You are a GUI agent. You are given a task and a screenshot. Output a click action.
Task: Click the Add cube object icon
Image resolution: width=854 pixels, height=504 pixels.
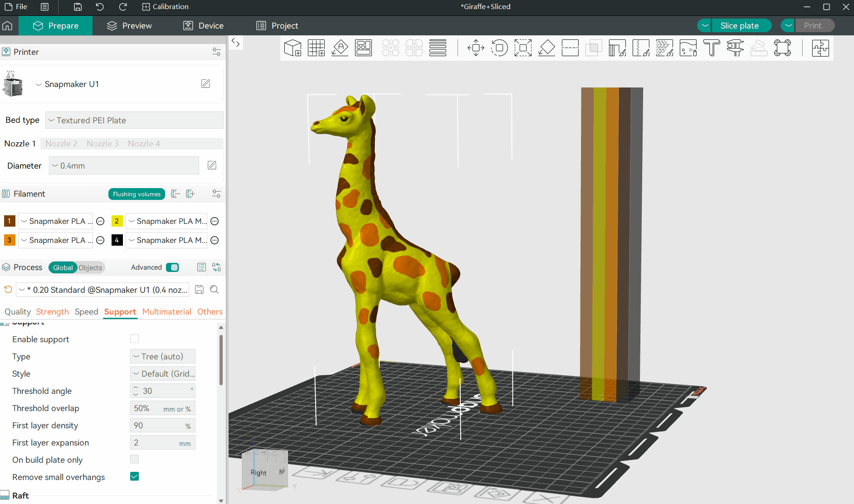[293, 48]
